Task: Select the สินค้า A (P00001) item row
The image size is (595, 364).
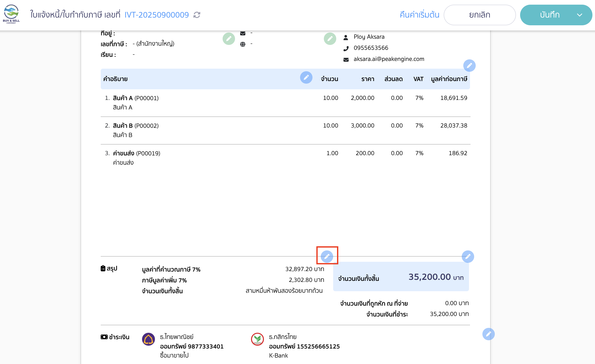Action: click(285, 103)
